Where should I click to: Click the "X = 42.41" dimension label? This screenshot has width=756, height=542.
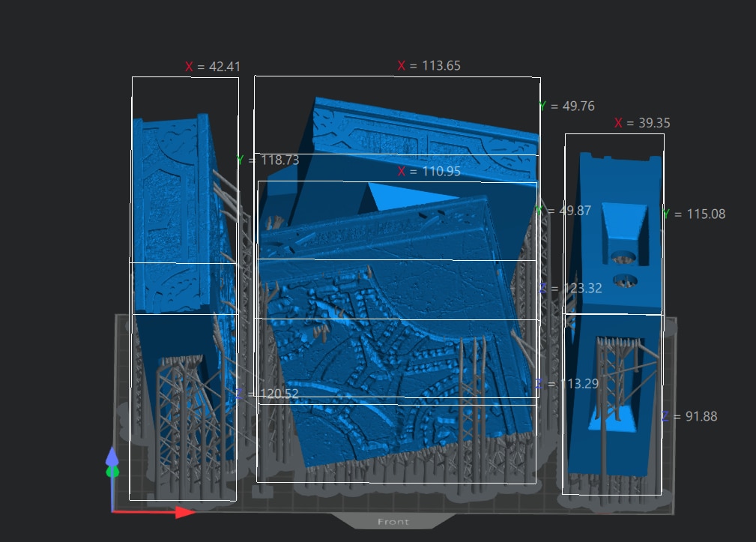point(213,67)
